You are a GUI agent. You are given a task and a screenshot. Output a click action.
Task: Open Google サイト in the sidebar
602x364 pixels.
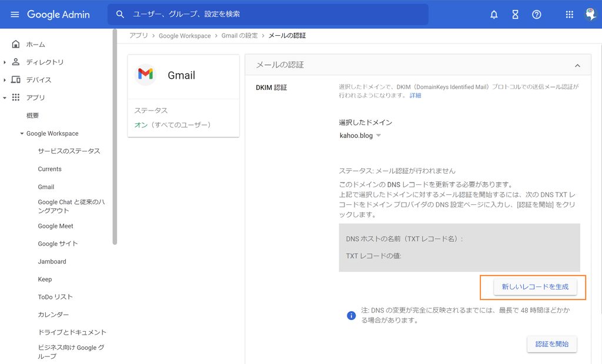(x=58, y=244)
